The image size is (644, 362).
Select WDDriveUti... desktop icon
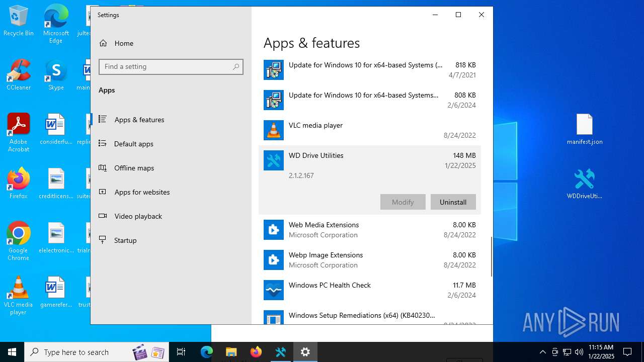click(585, 184)
